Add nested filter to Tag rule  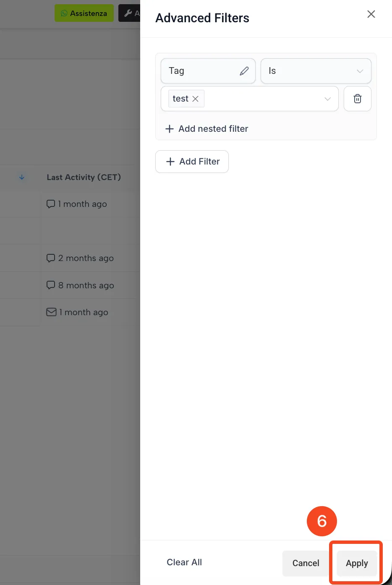pos(207,129)
